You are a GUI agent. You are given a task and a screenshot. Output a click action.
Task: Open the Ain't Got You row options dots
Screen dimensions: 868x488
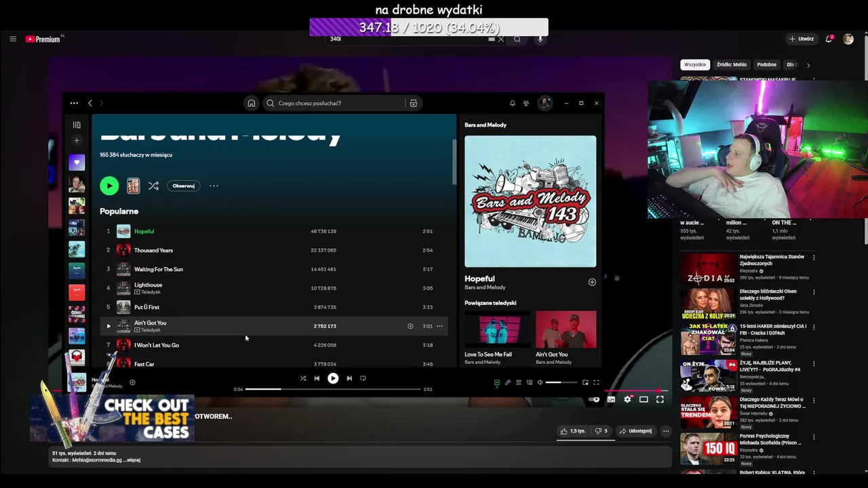tap(439, 326)
